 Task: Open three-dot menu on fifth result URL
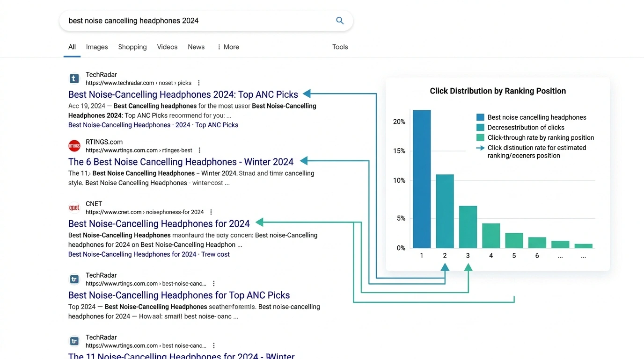[x=214, y=345]
